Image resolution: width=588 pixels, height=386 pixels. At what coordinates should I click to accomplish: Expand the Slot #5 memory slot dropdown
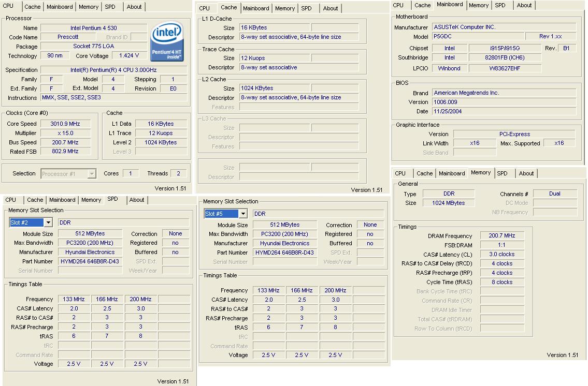click(x=242, y=214)
